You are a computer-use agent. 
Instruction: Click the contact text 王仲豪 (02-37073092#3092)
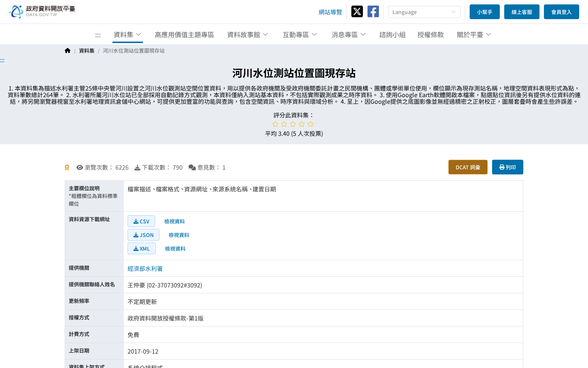coord(165,285)
